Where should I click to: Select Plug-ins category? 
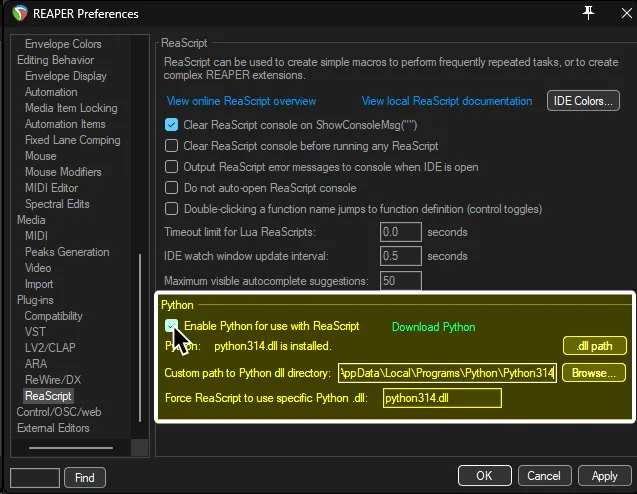(35, 300)
